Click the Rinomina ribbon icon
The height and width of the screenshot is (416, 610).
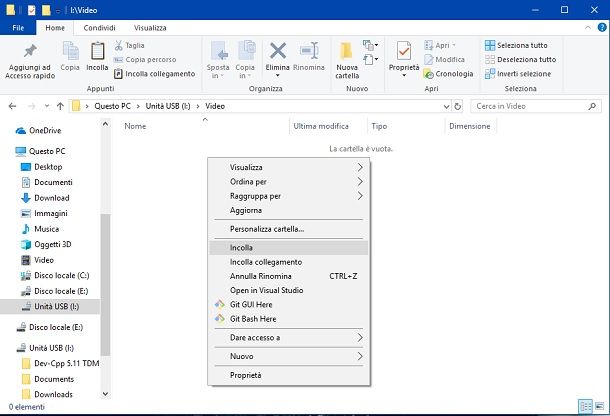coord(309,57)
